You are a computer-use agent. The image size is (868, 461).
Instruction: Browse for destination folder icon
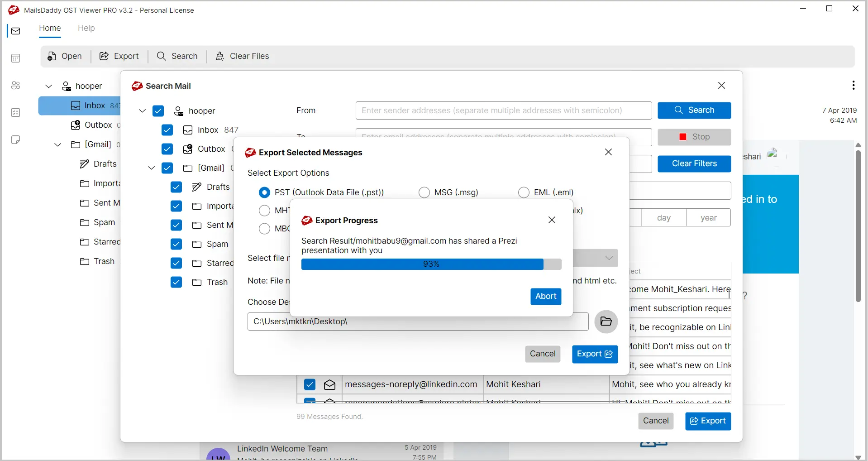(x=606, y=322)
